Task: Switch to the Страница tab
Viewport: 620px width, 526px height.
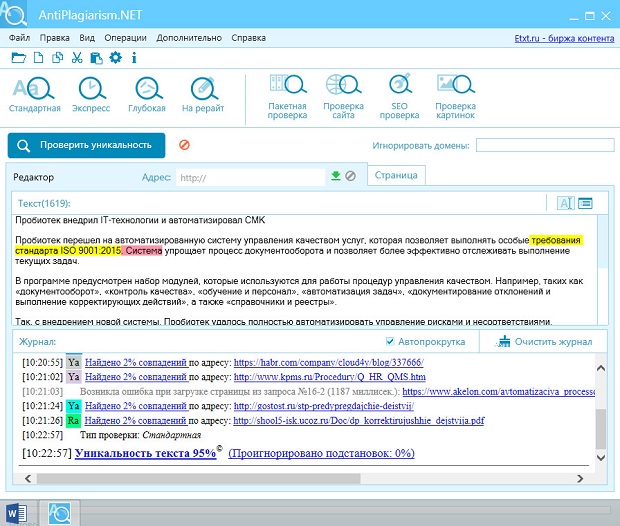Action: (x=396, y=175)
